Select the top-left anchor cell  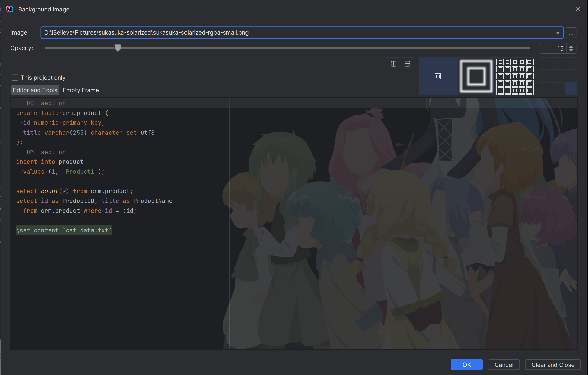click(545, 64)
